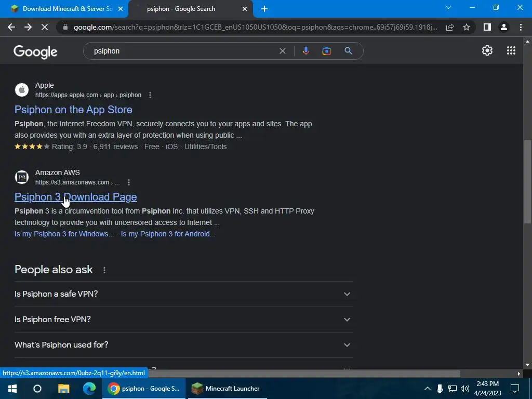
Task: Expand 'Is Psiphon free VPN?' question
Action: point(183,320)
